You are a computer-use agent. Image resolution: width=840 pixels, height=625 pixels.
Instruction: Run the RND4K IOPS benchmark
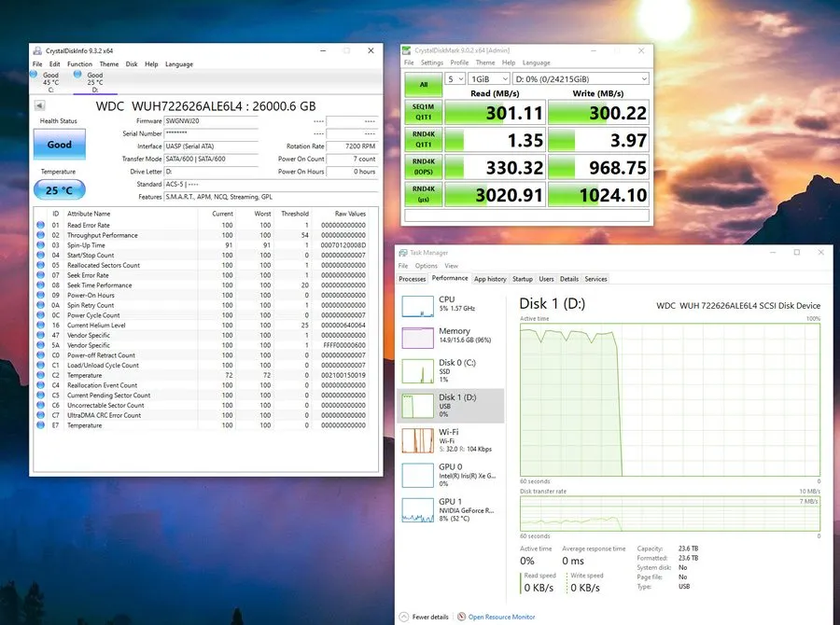coord(423,167)
